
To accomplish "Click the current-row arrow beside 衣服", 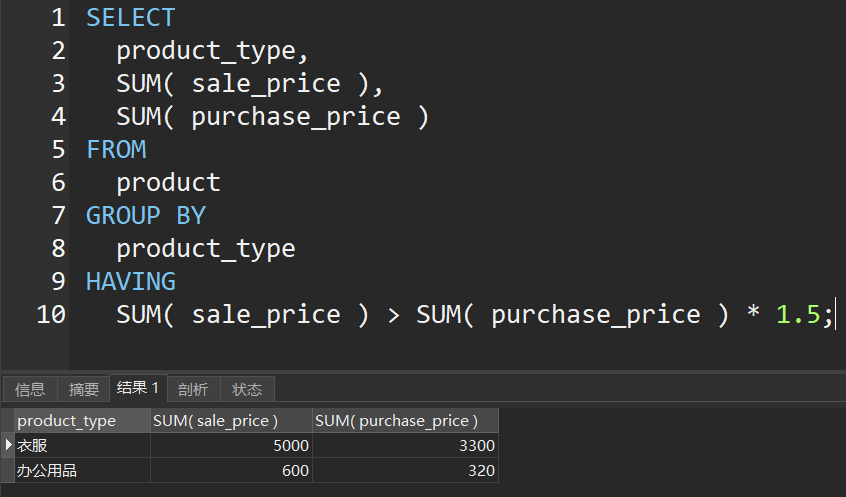I will point(9,445).
